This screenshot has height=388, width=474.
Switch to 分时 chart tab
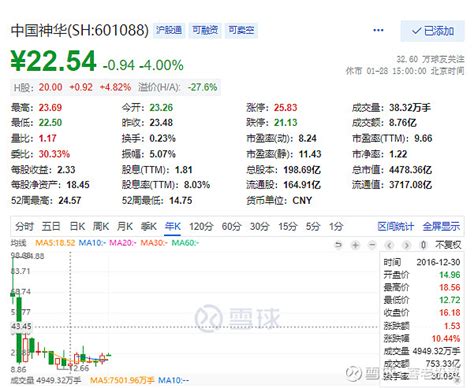tap(24, 227)
